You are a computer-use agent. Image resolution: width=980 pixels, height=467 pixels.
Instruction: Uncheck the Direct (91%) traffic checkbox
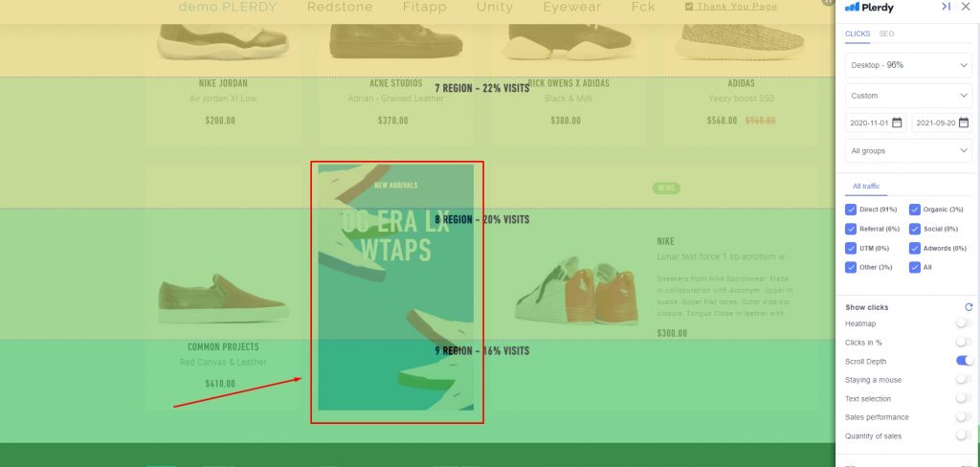click(x=851, y=210)
